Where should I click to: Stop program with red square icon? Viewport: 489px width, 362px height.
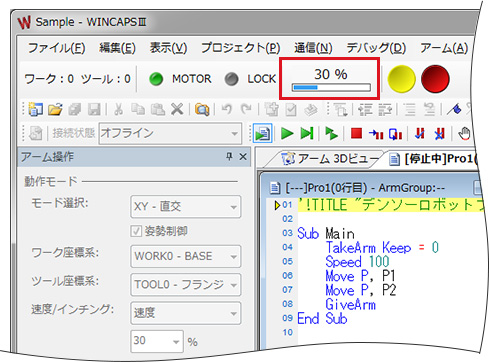point(356,134)
